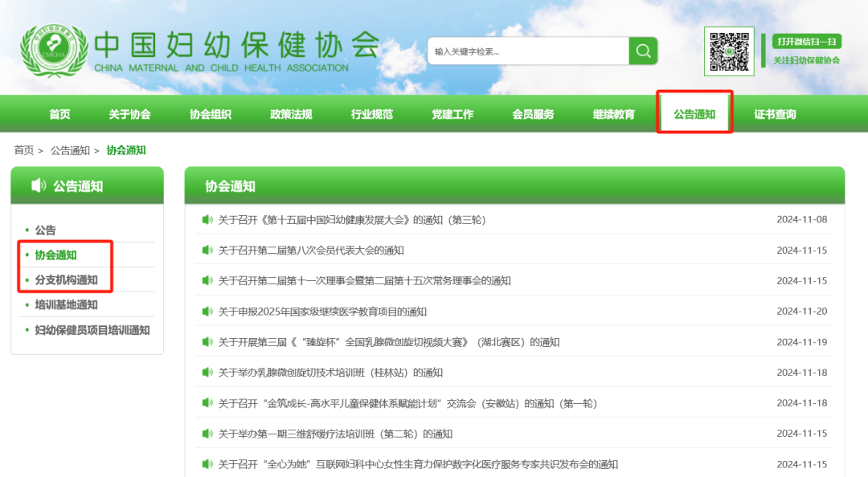Click the green magnifier search button
The width and height of the screenshot is (868, 477).
pos(643,51)
